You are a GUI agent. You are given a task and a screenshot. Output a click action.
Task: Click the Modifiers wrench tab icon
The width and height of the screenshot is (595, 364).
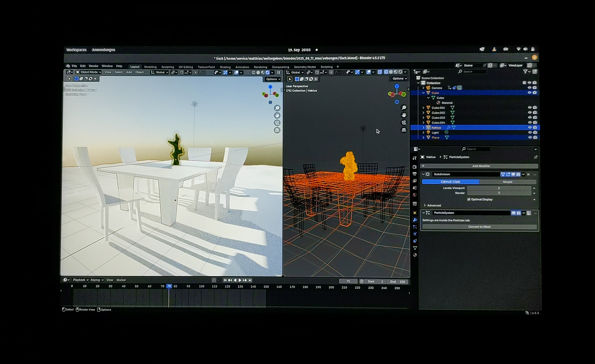pyautogui.click(x=415, y=220)
